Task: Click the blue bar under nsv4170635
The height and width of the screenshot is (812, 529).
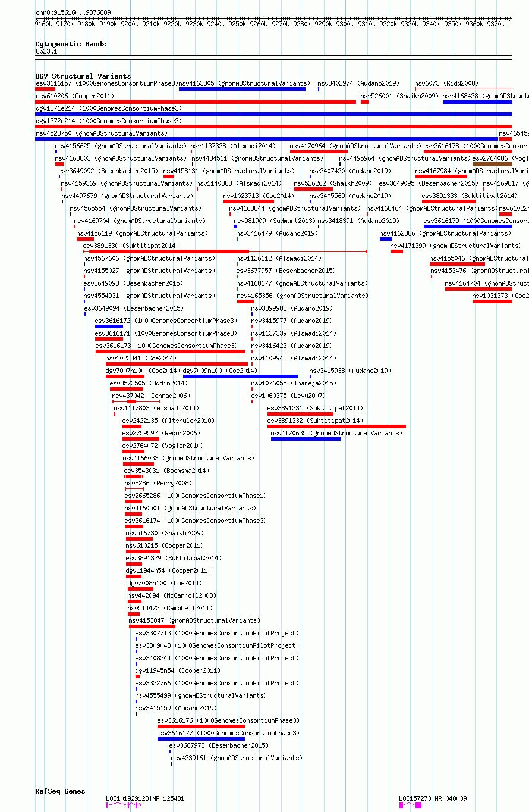Action: 306,439
